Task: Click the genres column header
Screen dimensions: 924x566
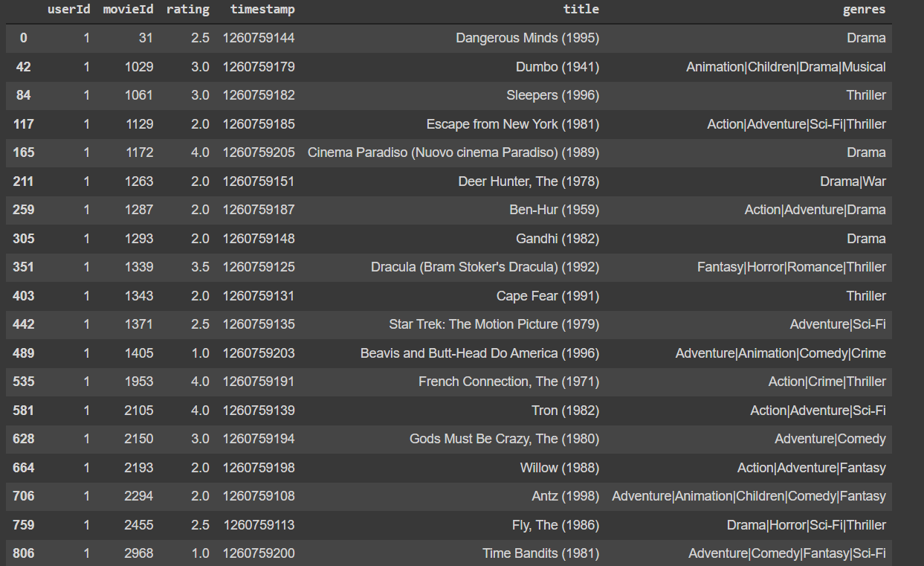Action: [x=865, y=10]
